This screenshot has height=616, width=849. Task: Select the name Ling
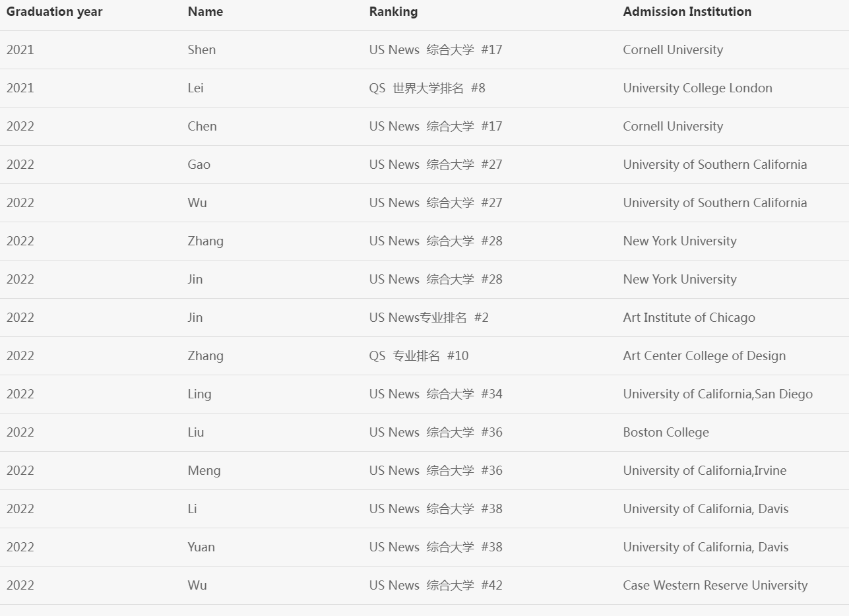point(200,394)
